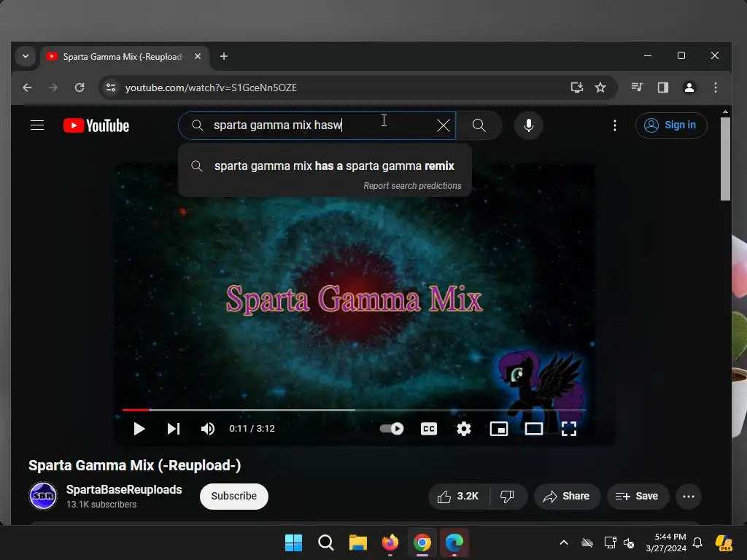Start voice search with the microphone
Screen dimensions: 747x560
click(x=528, y=125)
